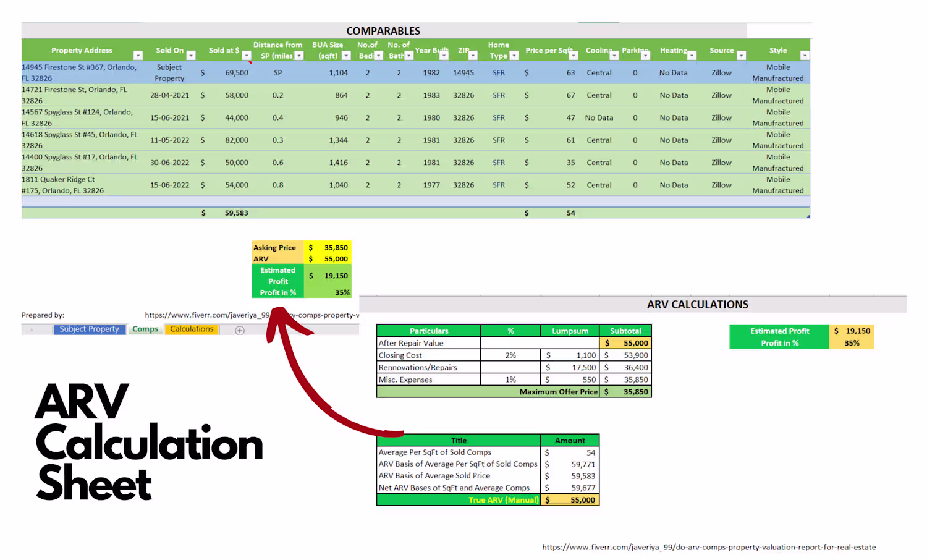The height and width of the screenshot is (560, 927).
Task: Select the Rennovations/Repairs 17,500 lumpsum cell
Action: [570, 368]
